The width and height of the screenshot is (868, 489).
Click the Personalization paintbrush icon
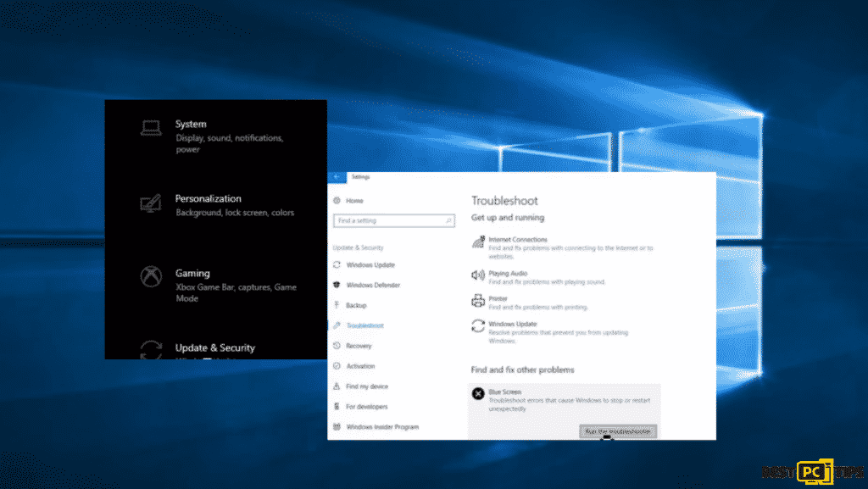(x=151, y=203)
